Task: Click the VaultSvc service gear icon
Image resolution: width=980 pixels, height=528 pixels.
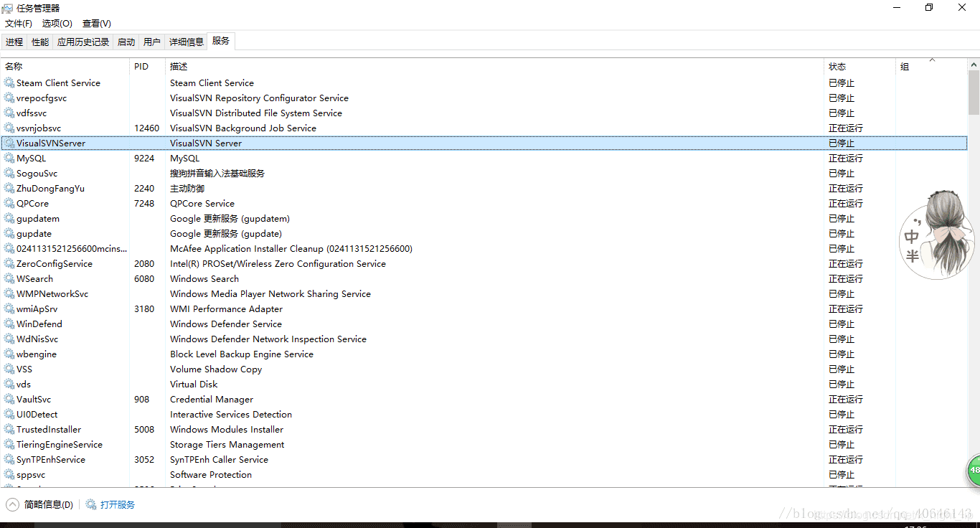Action: pos(9,400)
